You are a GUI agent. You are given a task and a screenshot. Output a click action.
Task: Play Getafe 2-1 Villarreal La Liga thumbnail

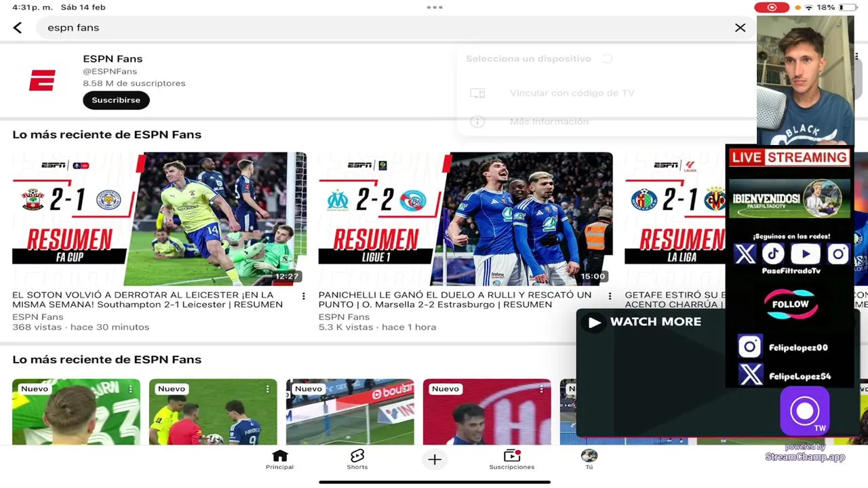pyautogui.click(x=675, y=218)
